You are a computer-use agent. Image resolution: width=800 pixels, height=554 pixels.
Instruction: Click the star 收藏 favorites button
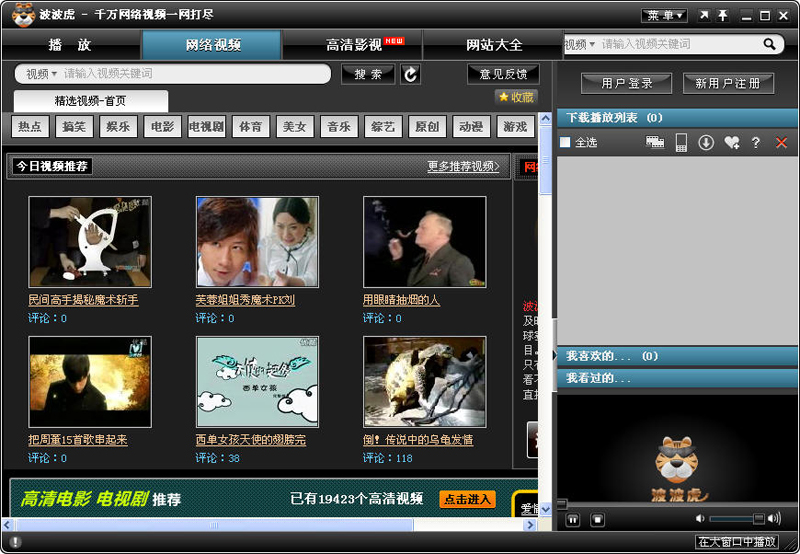516,97
